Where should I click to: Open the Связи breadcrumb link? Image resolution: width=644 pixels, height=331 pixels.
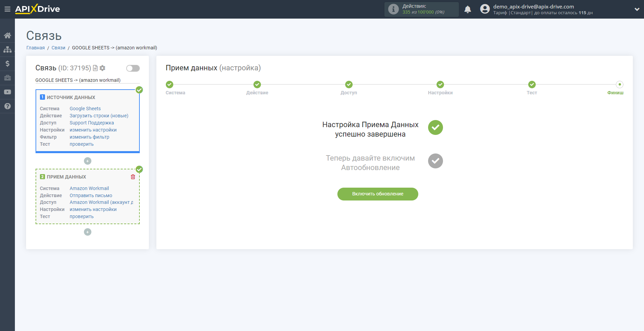pos(58,48)
